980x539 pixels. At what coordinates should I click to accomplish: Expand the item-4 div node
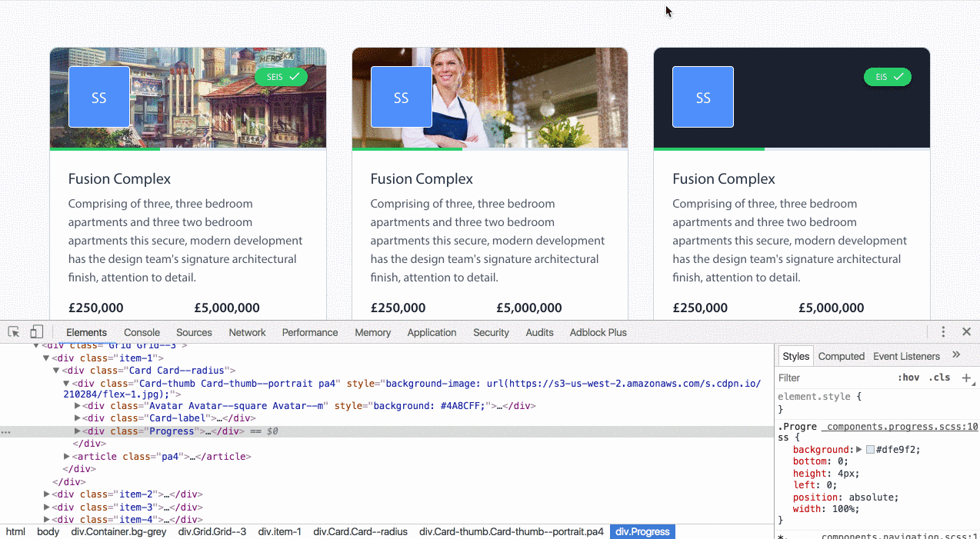click(x=46, y=519)
